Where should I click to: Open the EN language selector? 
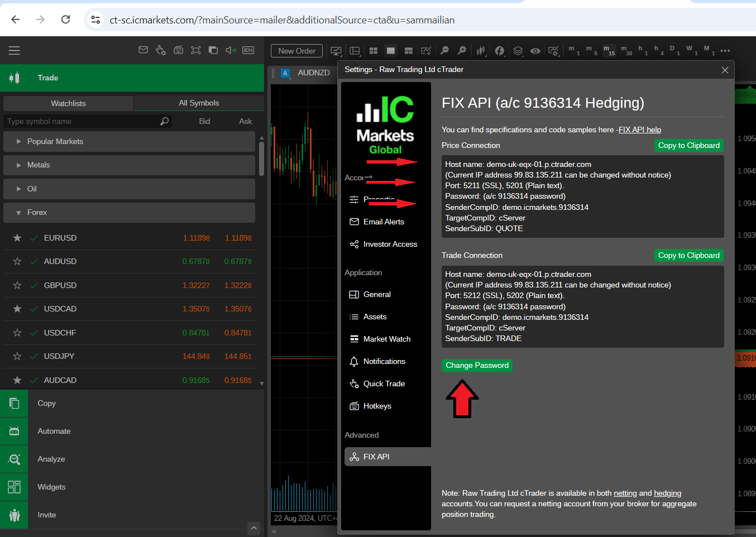tap(248, 50)
